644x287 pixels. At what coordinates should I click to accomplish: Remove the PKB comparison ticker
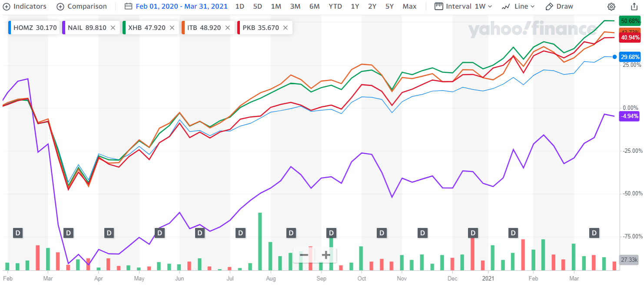coord(285,27)
